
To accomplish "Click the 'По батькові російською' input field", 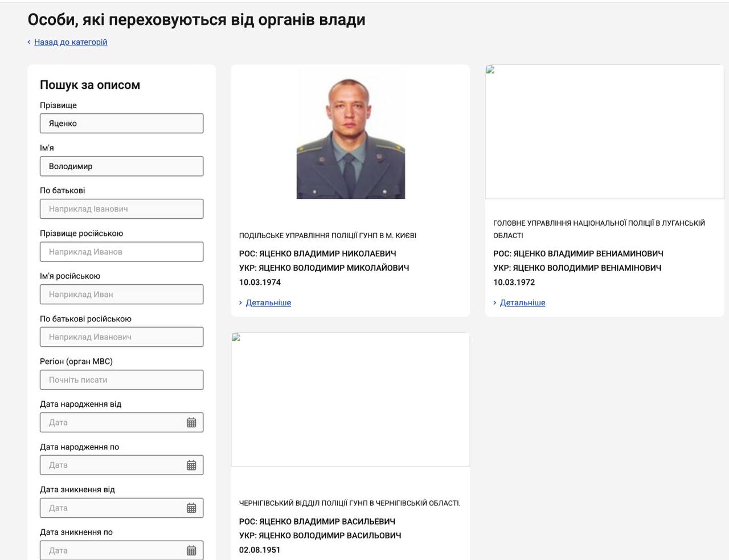I will 122,337.
